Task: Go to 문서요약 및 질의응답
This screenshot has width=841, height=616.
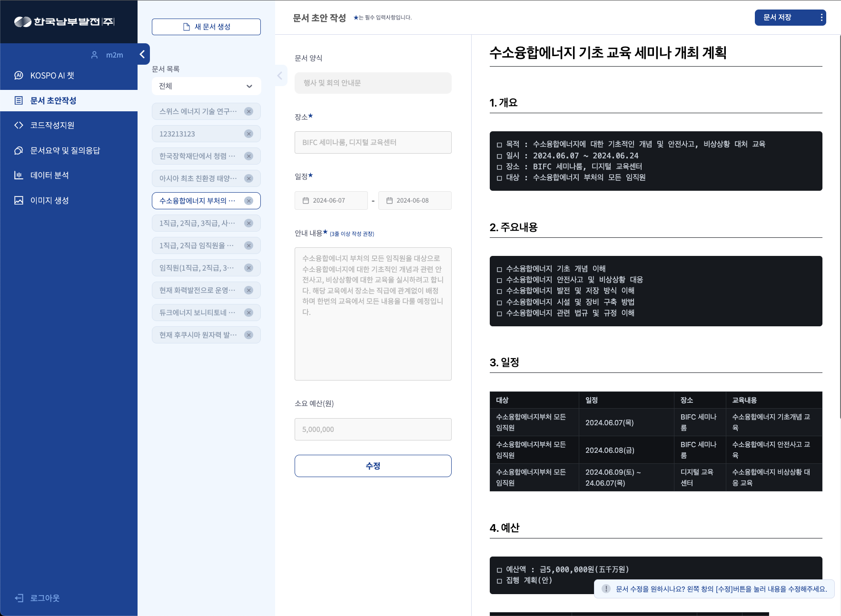Action: click(x=69, y=150)
